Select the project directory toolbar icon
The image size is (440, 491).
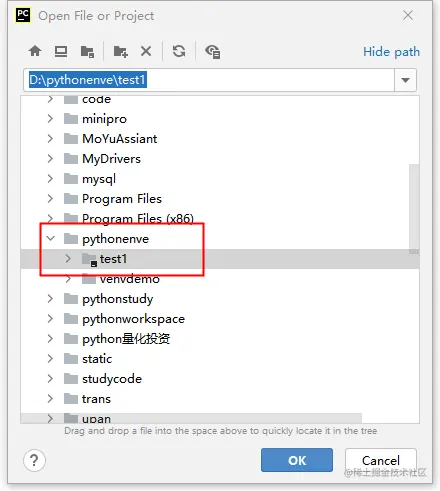pos(87,52)
